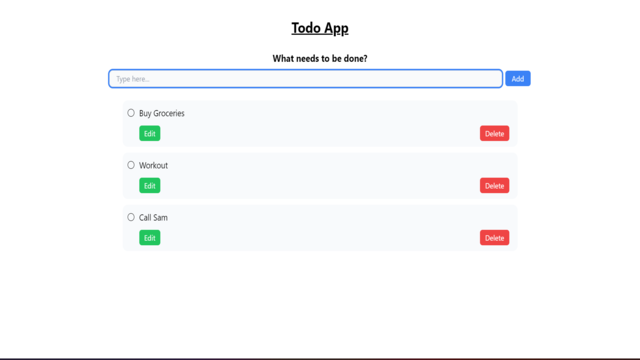Viewport: 640px width, 360px height.
Task: Check off the Call Sam task
Action: click(131, 218)
